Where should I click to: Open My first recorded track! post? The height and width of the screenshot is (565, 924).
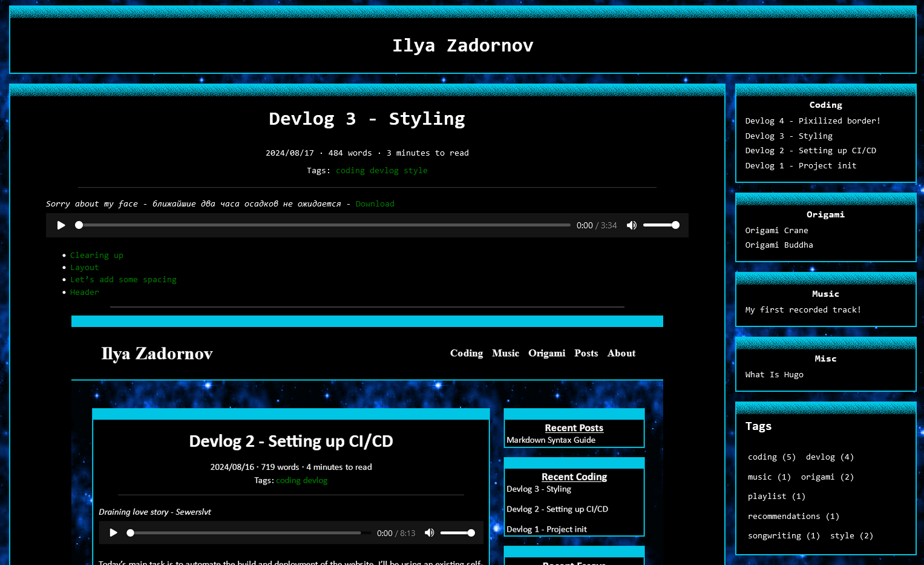pyautogui.click(x=803, y=310)
